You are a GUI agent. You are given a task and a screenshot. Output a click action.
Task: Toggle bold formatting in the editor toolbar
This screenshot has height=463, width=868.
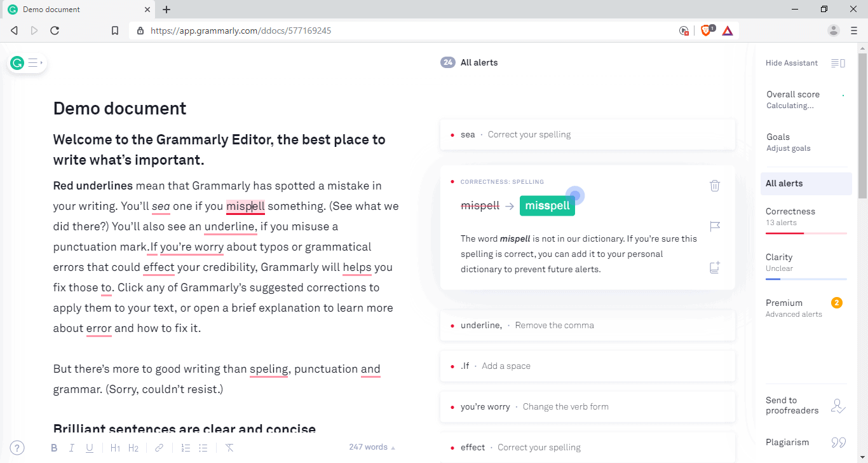click(x=54, y=447)
